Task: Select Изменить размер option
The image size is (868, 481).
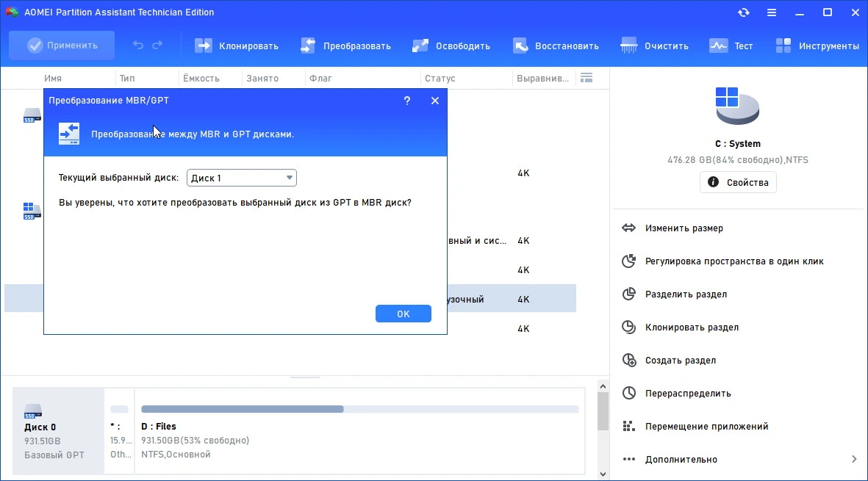Action: [684, 228]
